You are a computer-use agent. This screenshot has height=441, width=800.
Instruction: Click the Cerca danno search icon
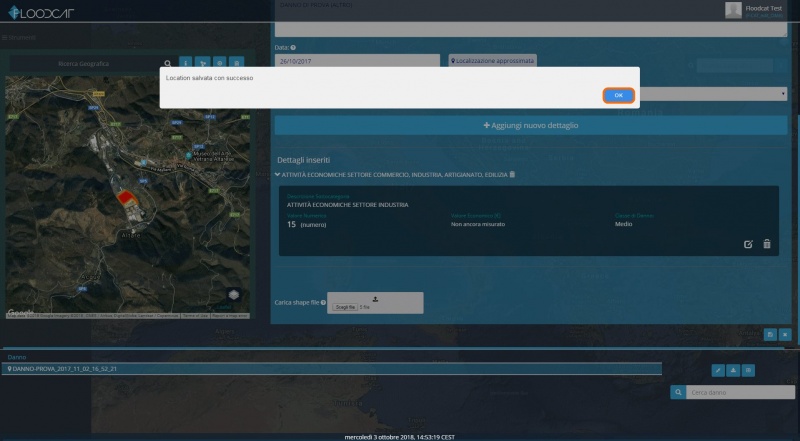click(678, 394)
